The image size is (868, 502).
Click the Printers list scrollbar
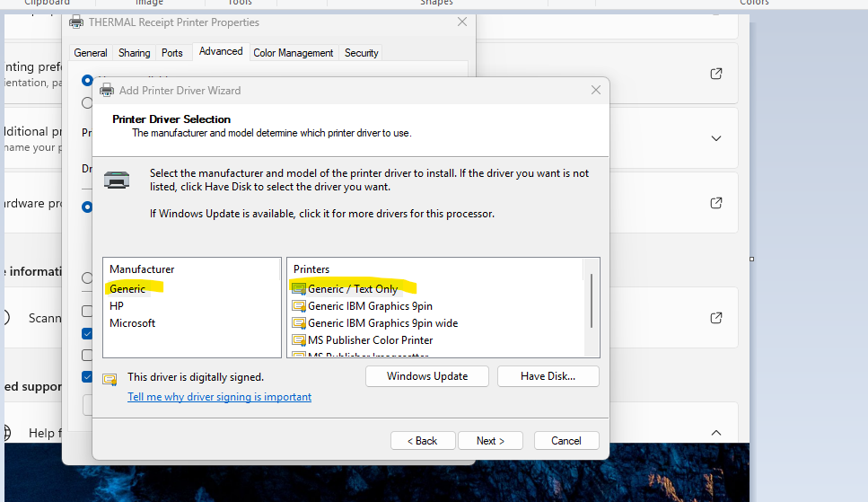(x=592, y=301)
